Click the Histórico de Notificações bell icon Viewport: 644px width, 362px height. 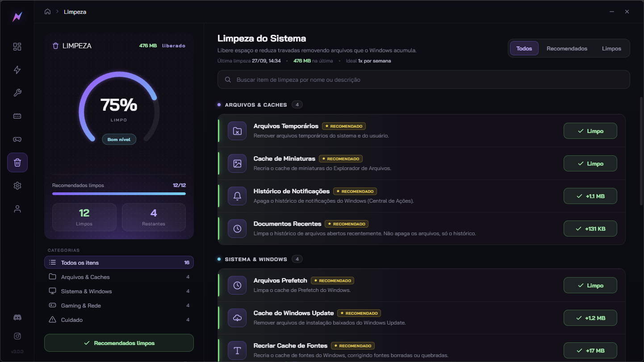pos(237,196)
